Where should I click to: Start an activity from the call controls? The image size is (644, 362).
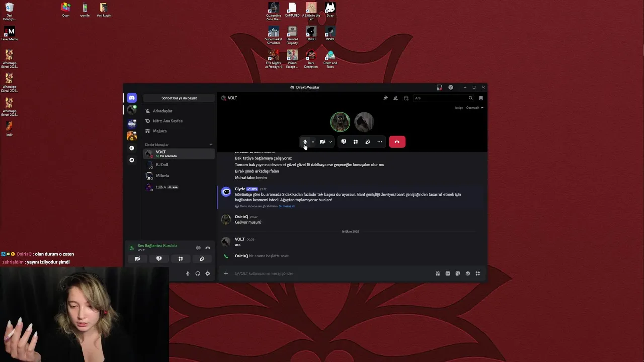(356, 142)
